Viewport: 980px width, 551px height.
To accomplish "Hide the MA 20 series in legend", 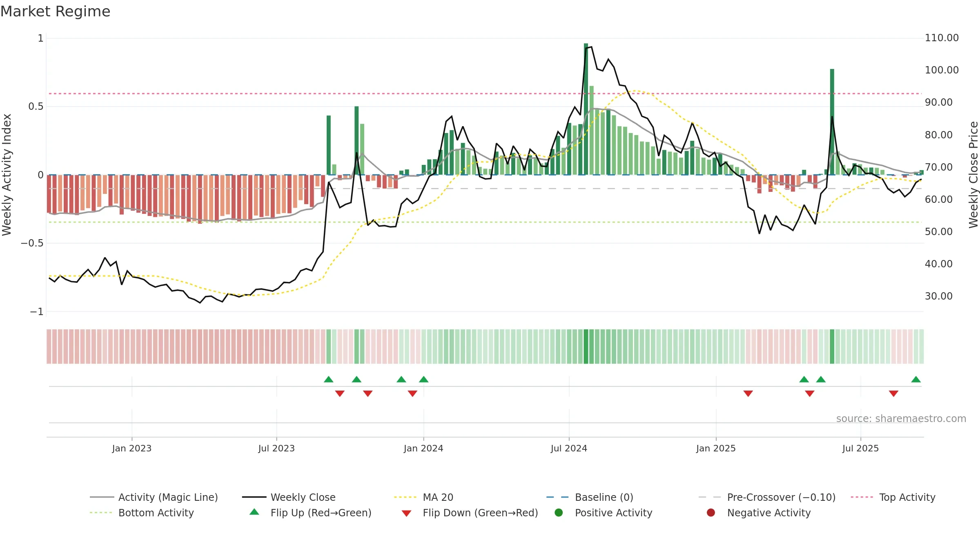I will (x=423, y=497).
